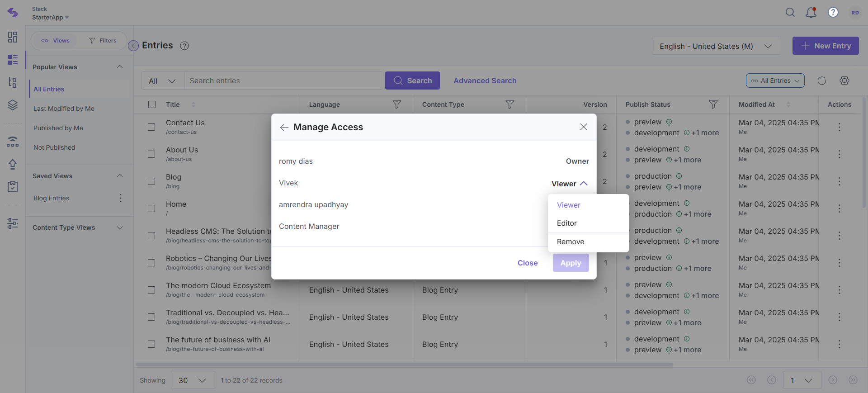This screenshot has width=868, height=393.
Task: Close the Manage Access dialog
Action: click(x=584, y=127)
